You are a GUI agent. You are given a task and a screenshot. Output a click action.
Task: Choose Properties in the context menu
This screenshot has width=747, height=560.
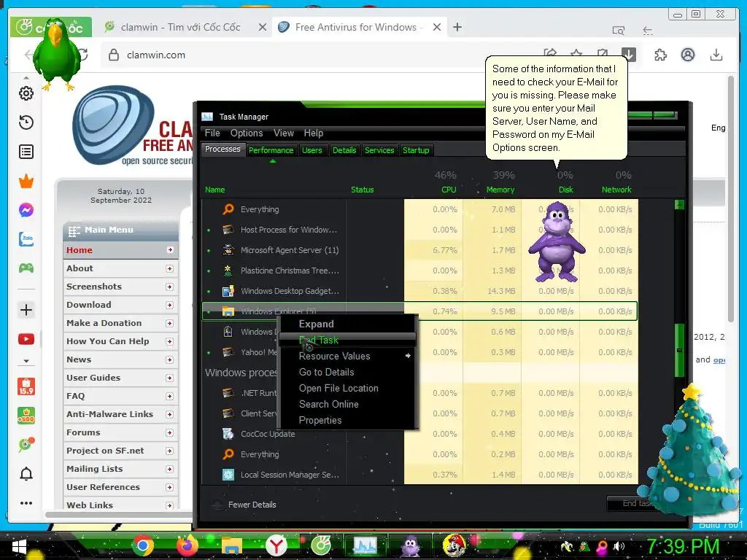pyautogui.click(x=347, y=420)
